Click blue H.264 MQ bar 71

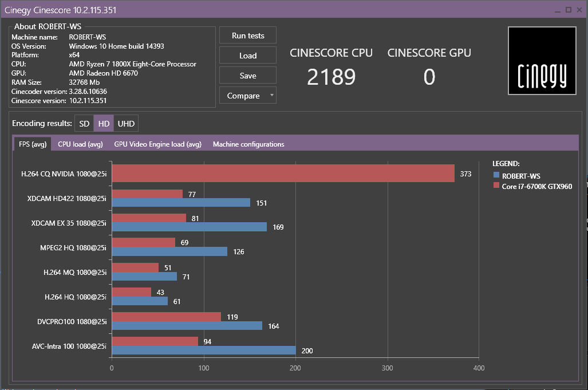(144, 277)
